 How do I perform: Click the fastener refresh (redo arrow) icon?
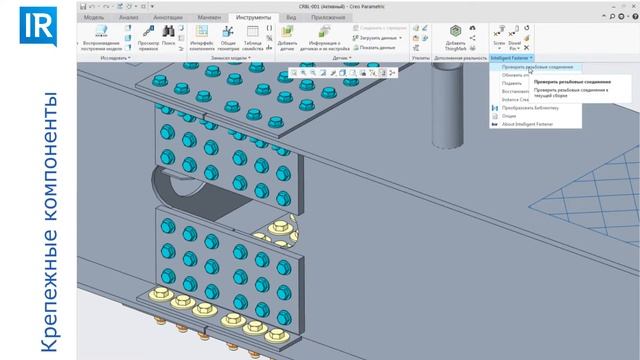click(x=527, y=28)
